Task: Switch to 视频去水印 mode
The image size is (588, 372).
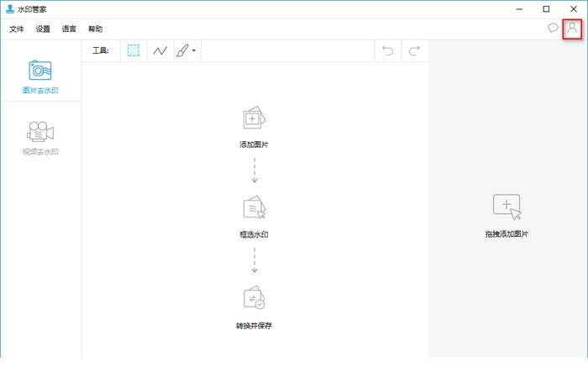Action: coord(40,138)
